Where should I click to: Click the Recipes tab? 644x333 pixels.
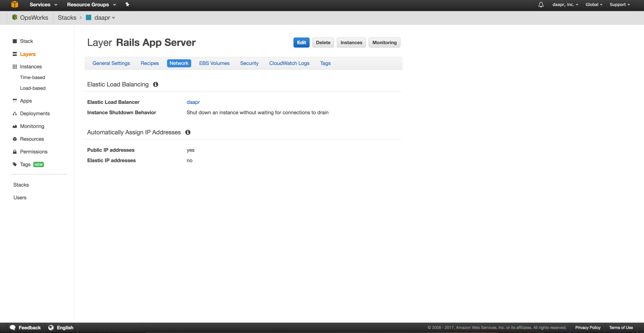(150, 63)
